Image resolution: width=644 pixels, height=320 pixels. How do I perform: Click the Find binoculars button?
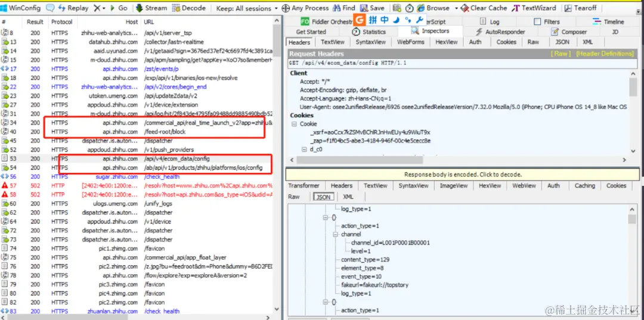(x=344, y=8)
